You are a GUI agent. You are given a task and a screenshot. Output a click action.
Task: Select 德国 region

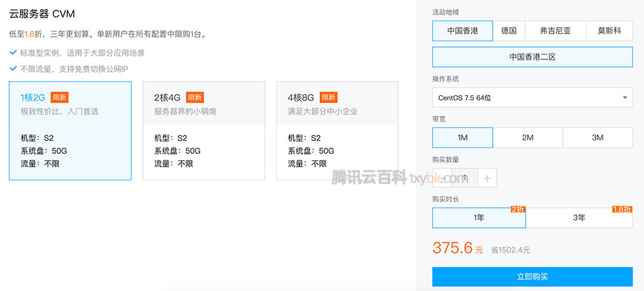click(x=509, y=31)
